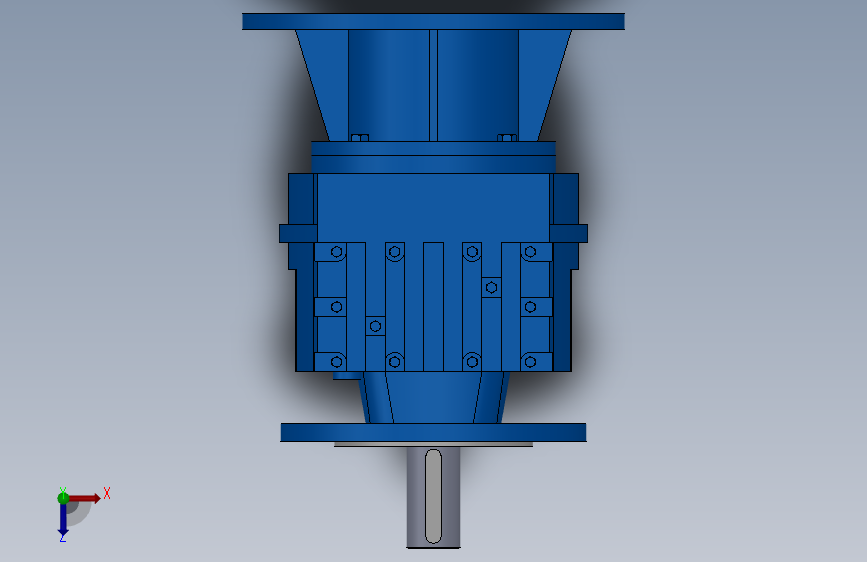Click the blue Z axis arrow of the triad
867x562 pixels.
(x=63, y=519)
